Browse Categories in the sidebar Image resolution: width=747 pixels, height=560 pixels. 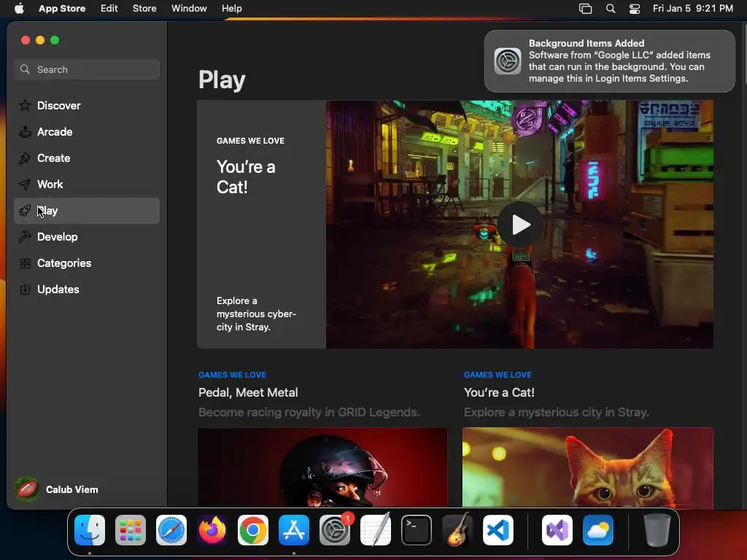click(x=87, y=262)
